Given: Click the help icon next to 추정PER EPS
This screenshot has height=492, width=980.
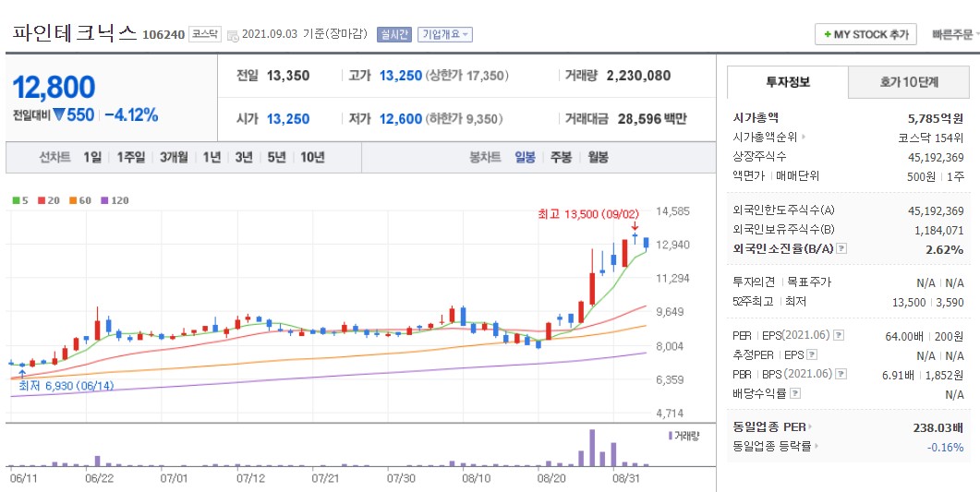Looking at the screenshot, I should [811, 355].
